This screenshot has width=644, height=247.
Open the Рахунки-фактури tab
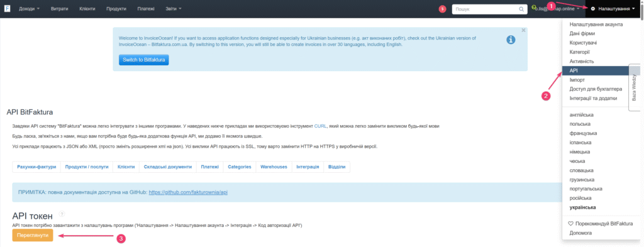click(x=36, y=167)
